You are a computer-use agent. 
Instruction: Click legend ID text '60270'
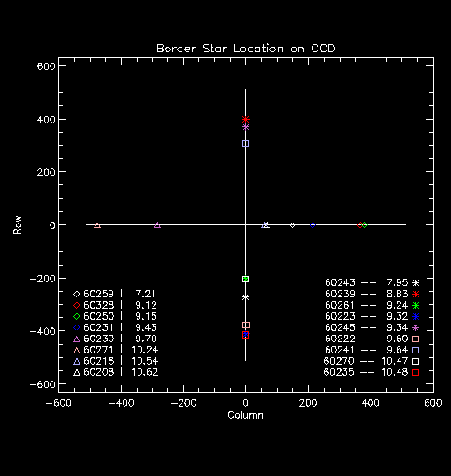(x=339, y=361)
